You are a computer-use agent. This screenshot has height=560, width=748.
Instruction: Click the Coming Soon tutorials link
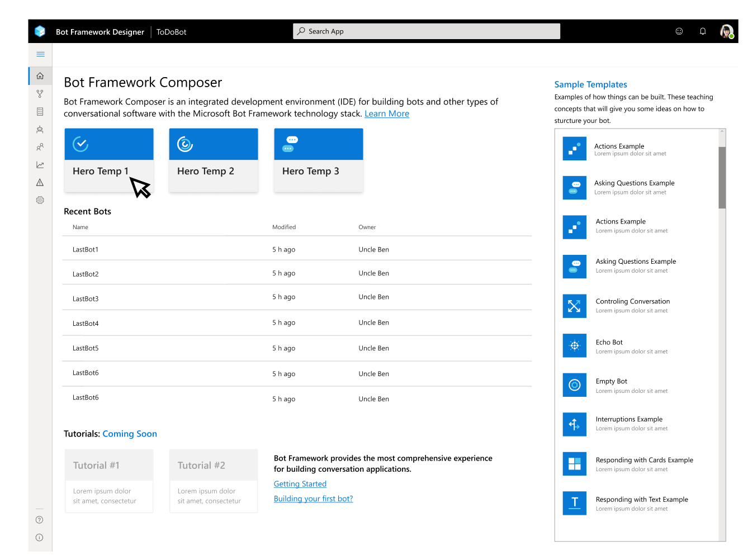click(130, 434)
